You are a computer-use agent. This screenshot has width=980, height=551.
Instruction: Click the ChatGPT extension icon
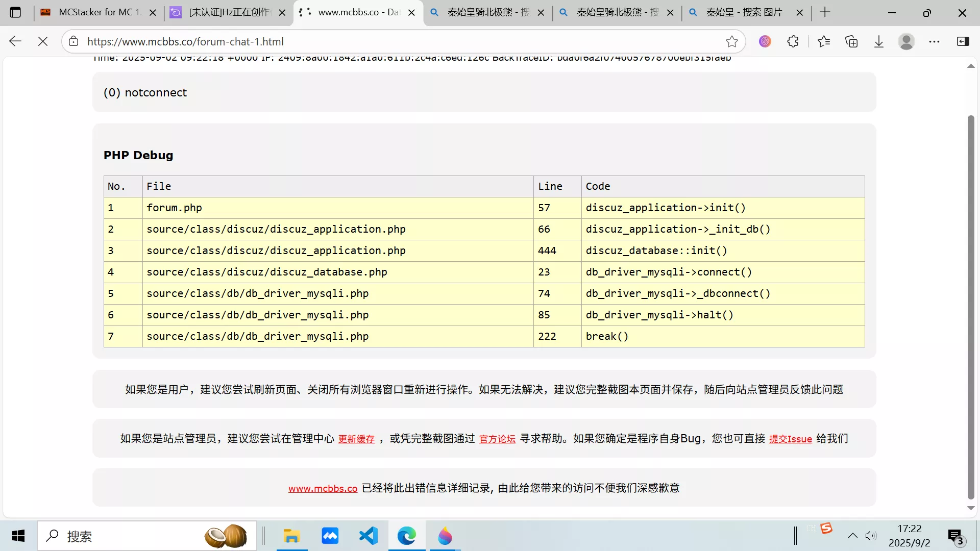[x=765, y=41]
